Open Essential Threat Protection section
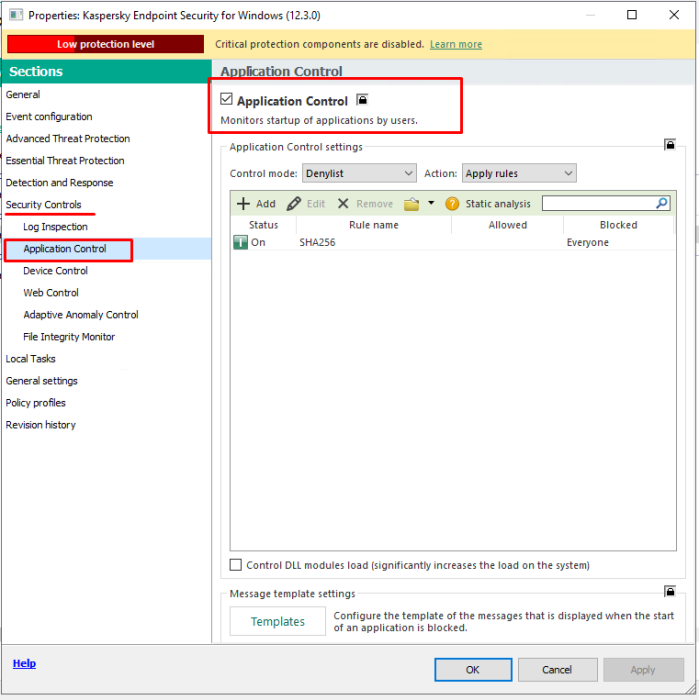Image resolution: width=699 pixels, height=700 pixels. (x=65, y=160)
